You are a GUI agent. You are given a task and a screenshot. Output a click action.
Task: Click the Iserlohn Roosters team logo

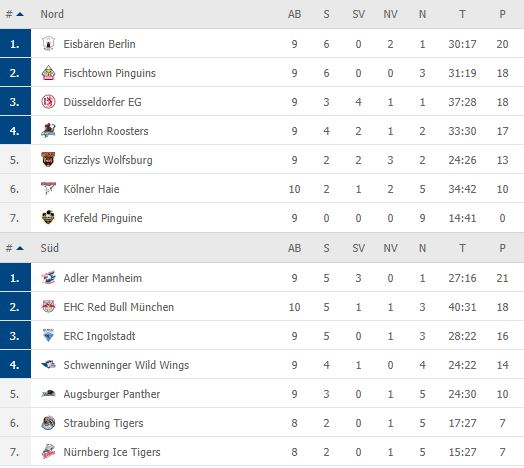coord(48,131)
